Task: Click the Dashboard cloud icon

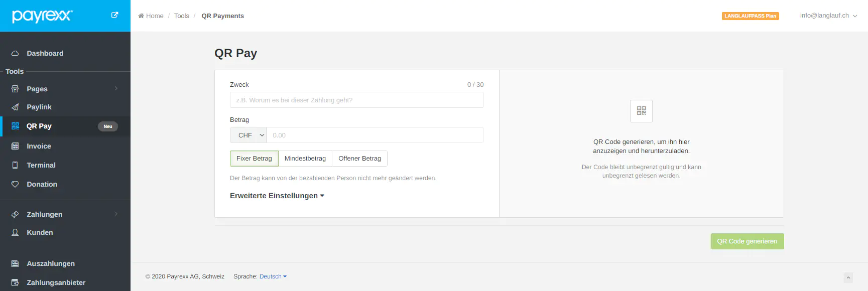Action: tap(15, 53)
